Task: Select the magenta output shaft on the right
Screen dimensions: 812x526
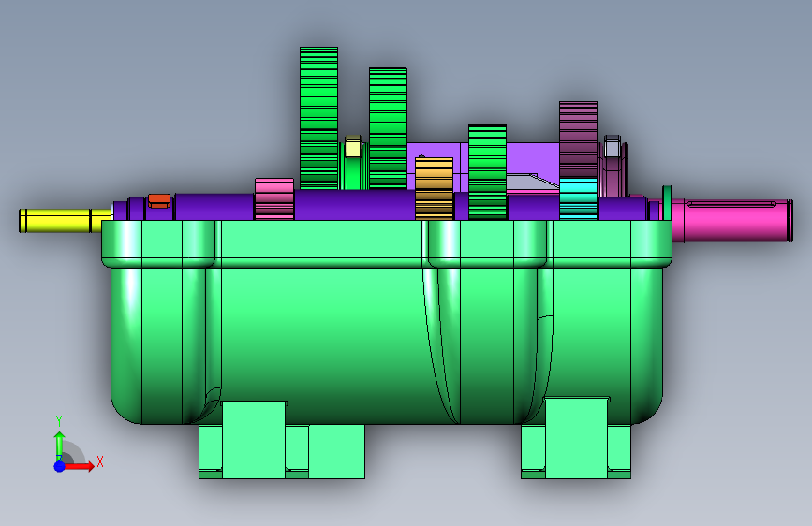Action: point(732,221)
